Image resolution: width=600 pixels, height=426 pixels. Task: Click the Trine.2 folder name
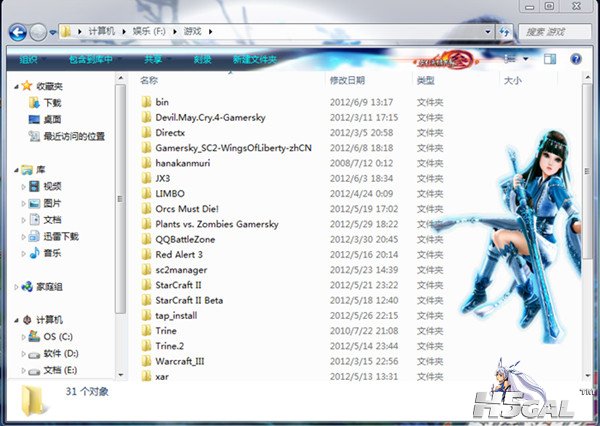pyautogui.click(x=170, y=346)
